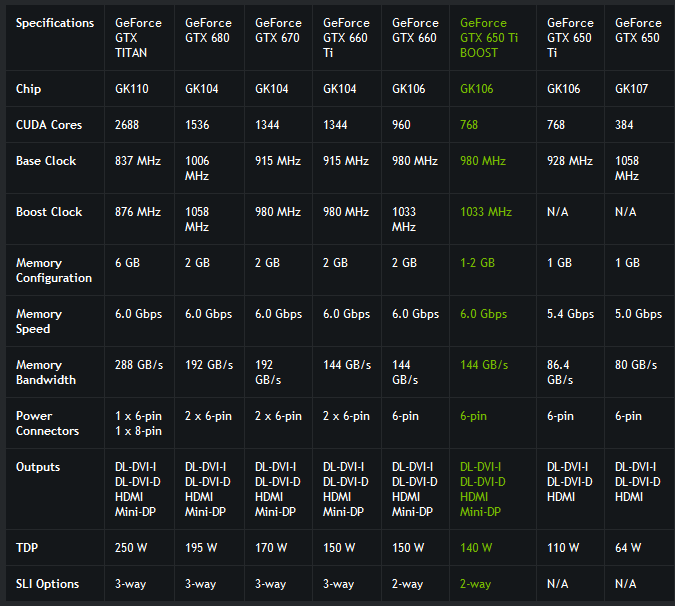Select the GeForce GTX TITAN column header
Image resolution: width=675 pixels, height=606 pixels.
138,38
